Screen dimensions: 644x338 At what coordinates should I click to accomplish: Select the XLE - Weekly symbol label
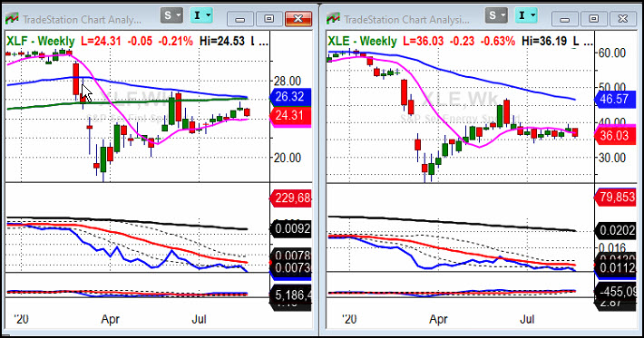(362, 41)
